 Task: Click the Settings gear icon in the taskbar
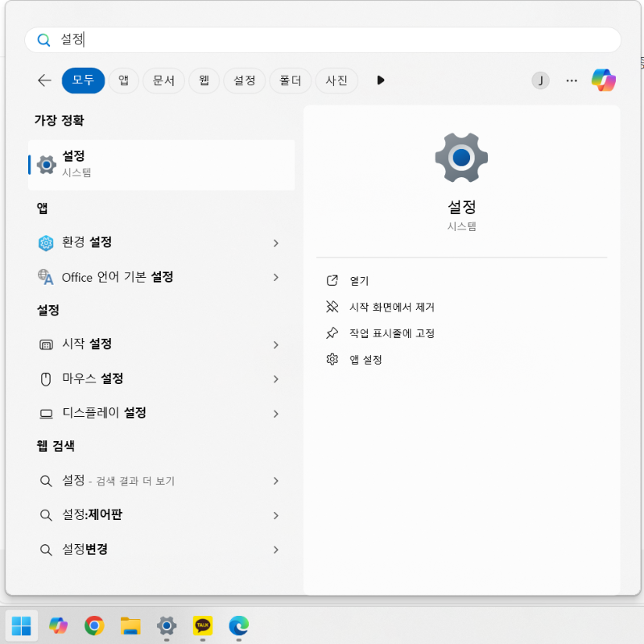point(167,625)
